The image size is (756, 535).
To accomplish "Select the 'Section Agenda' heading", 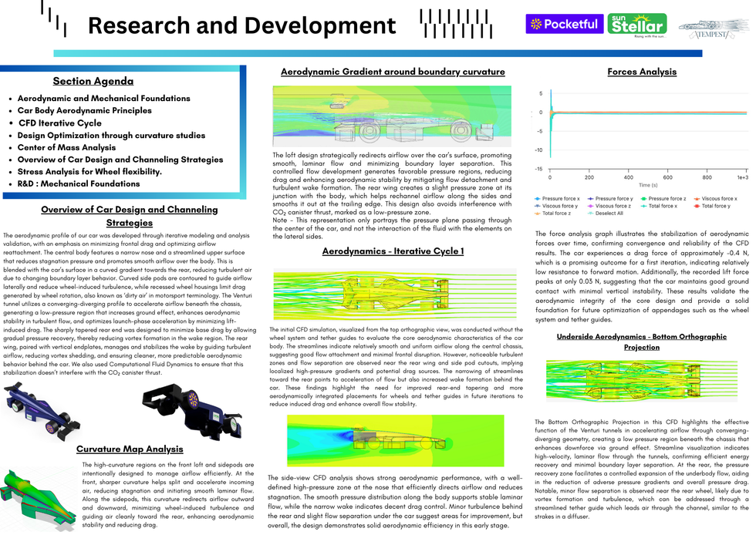I will click(93, 81).
